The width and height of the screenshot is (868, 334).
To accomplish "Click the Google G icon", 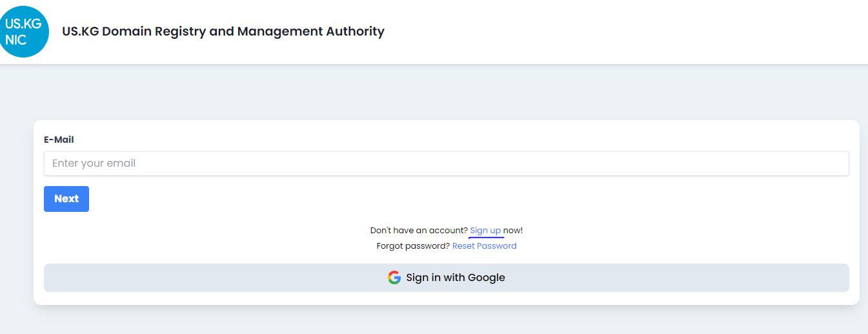I will pos(394,278).
